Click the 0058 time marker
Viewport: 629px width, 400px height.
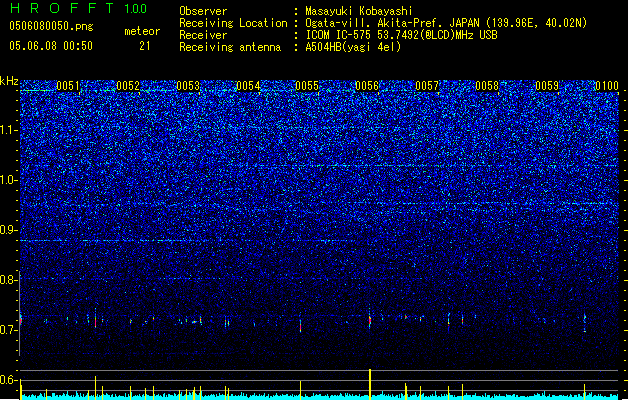pyautogui.click(x=487, y=85)
